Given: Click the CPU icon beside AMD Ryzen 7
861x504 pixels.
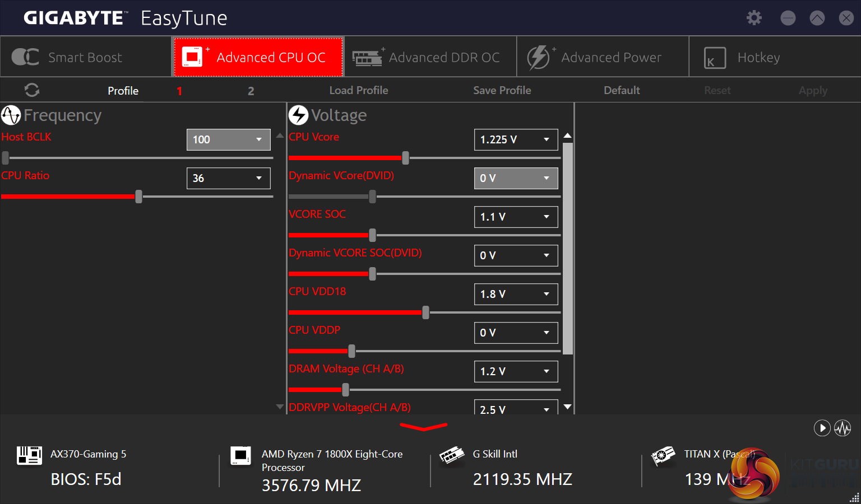Looking at the screenshot, I should click(240, 455).
